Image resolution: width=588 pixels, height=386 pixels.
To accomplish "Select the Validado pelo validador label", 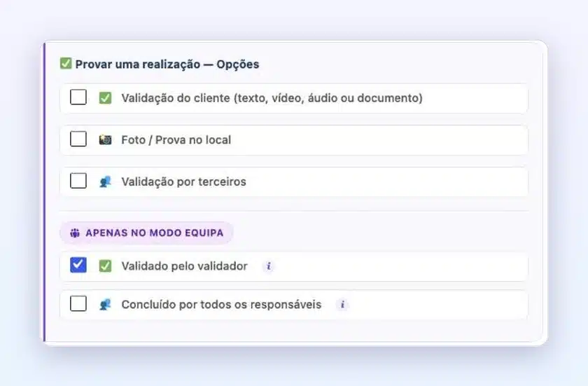I will pos(185,266).
